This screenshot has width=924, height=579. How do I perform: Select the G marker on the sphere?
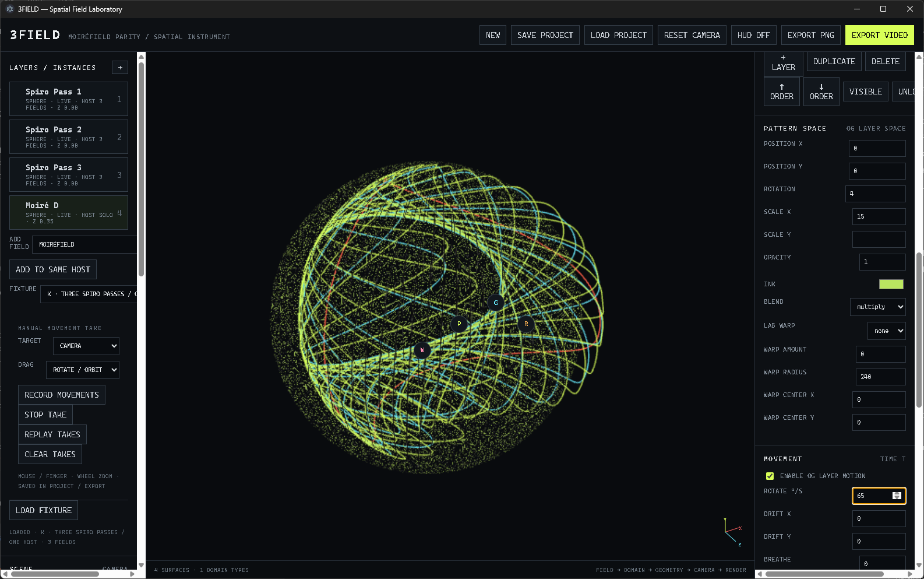[x=496, y=303]
